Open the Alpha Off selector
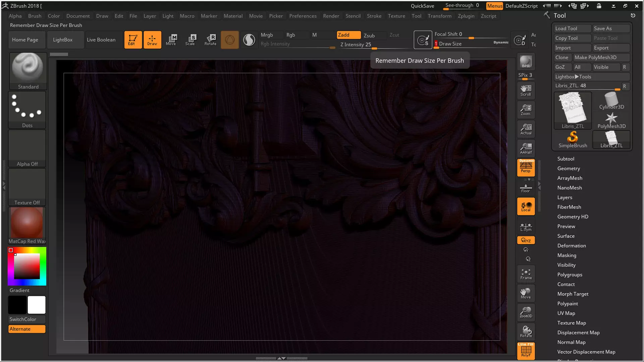Screen dimensions: 644x362 click(x=27, y=148)
